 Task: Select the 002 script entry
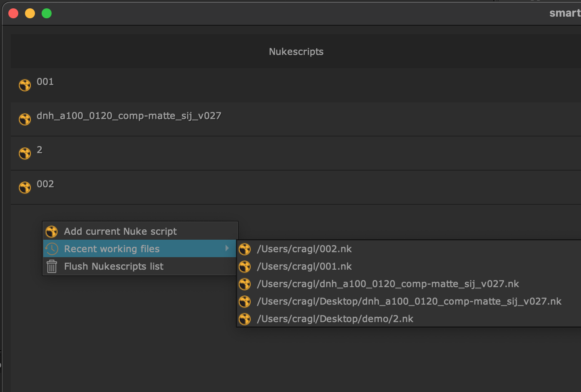click(45, 184)
